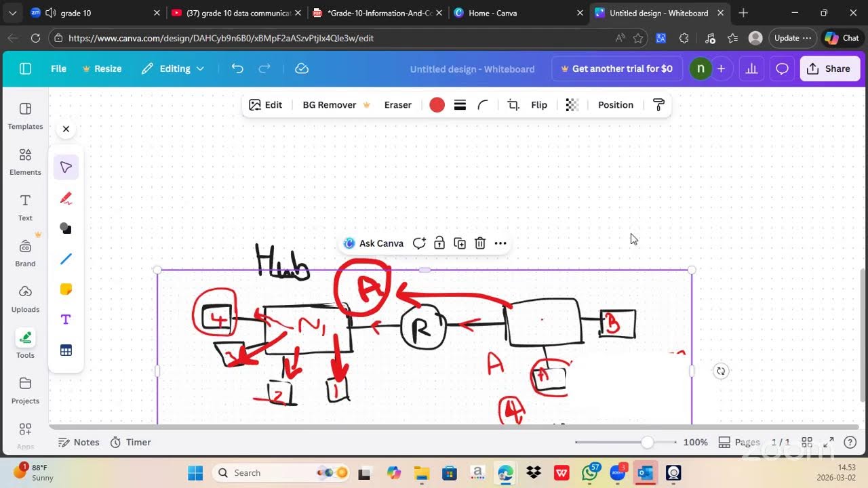Select the red pen drawing tool
The image size is (868, 488).
pos(66,198)
